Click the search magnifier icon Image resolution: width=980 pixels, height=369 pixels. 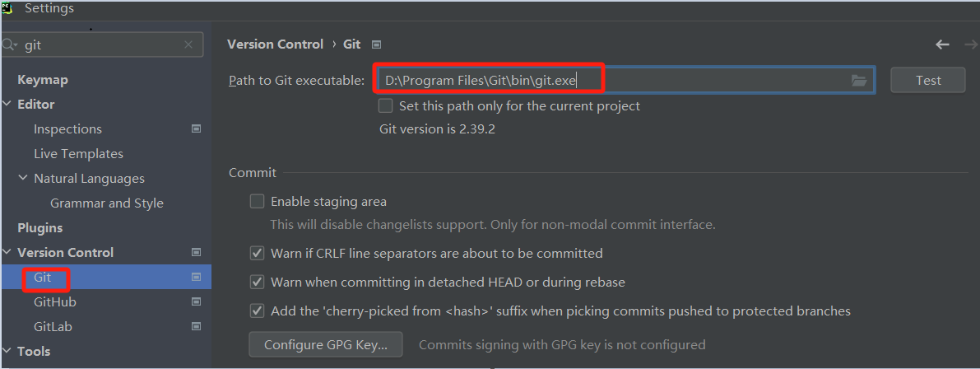pyautogui.click(x=10, y=45)
